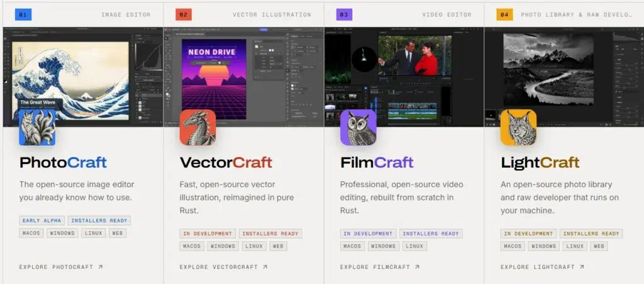Click LightCraft's INSTALLERS READY tag
644x284 pixels.
591,234
